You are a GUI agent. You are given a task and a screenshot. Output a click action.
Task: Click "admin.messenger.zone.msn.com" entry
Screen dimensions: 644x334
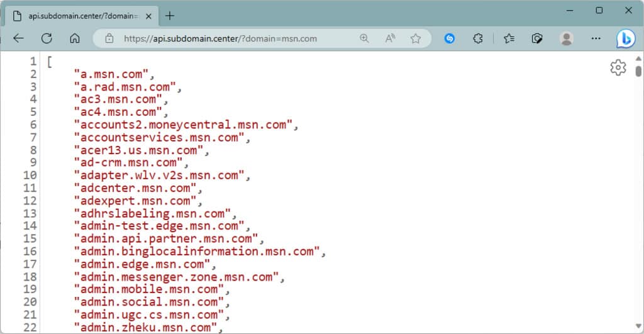click(x=176, y=277)
